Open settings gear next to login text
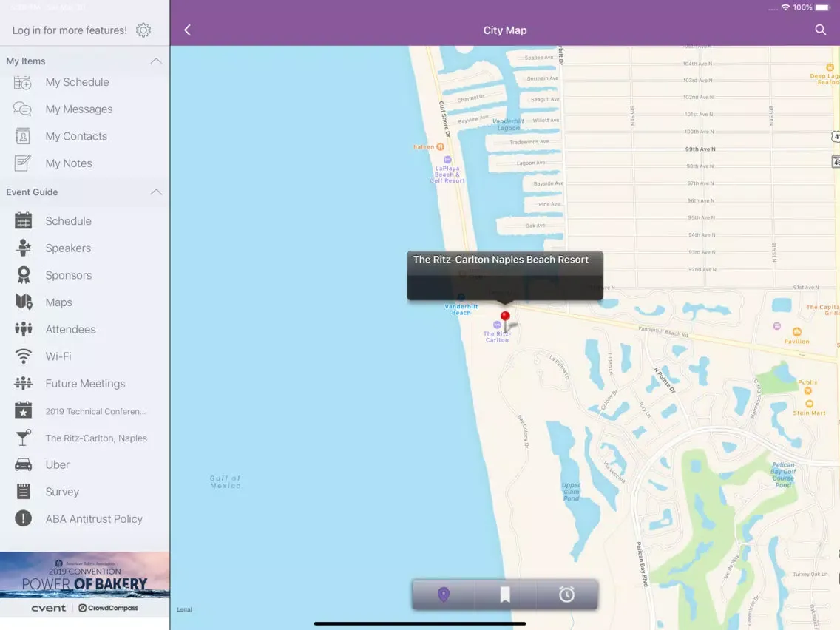The height and width of the screenshot is (630, 840). (143, 30)
